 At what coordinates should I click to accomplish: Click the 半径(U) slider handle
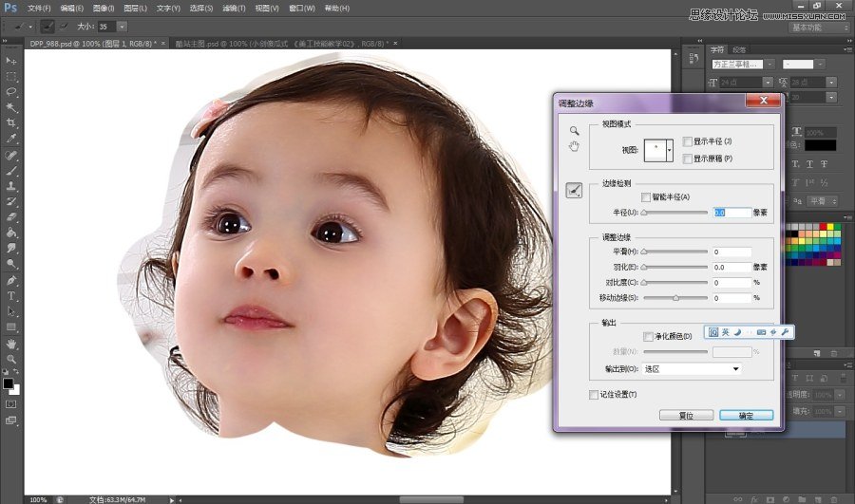[644, 213]
